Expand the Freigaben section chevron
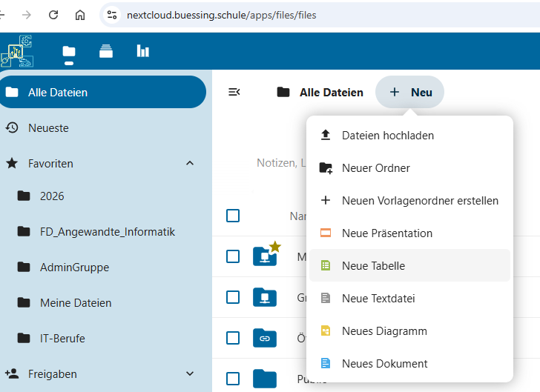The image size is (540, 392). click(x=190, y=374)
